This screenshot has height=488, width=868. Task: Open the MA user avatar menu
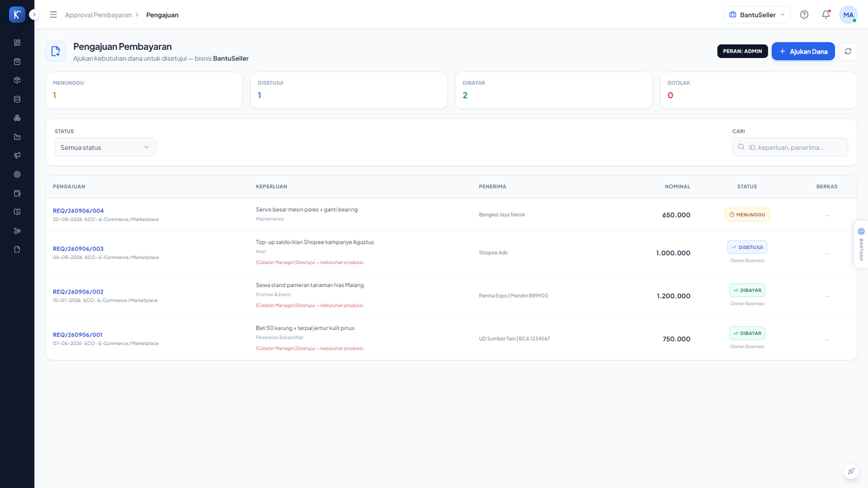click(848, 15)
